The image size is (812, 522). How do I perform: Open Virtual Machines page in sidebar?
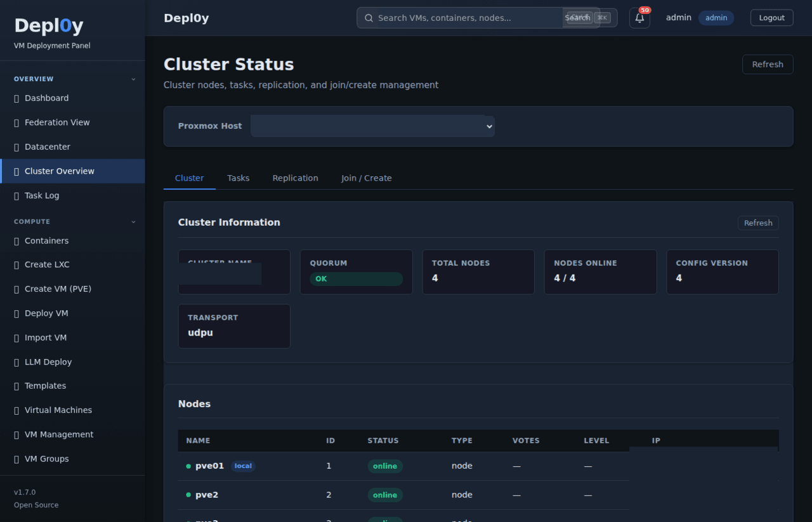click(72, 410)
